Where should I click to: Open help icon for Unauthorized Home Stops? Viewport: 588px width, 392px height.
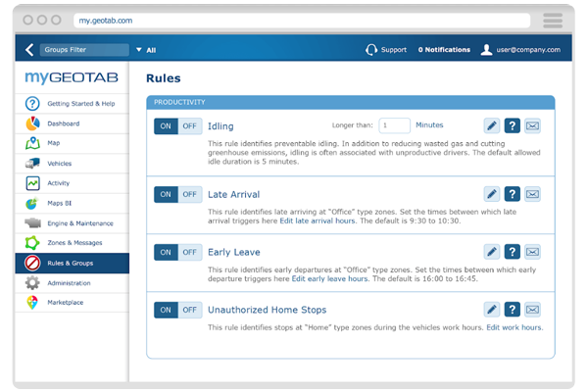click(512, 310)
